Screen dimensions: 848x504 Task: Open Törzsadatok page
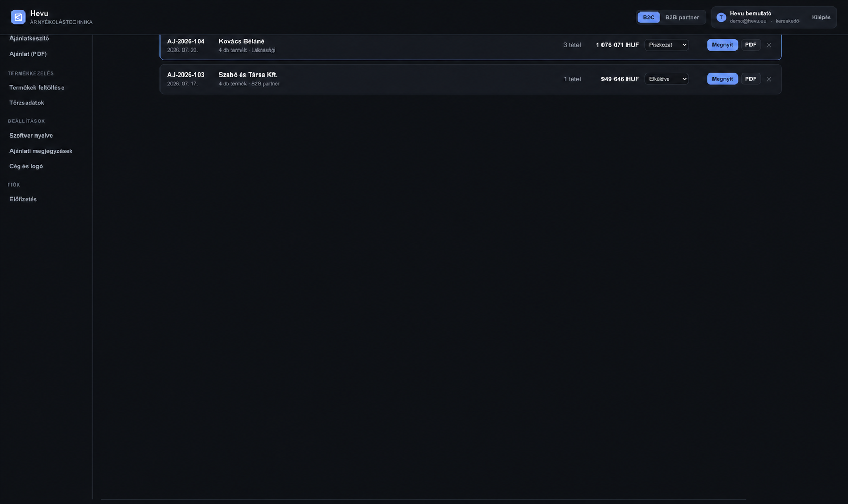tap(27, 103)
